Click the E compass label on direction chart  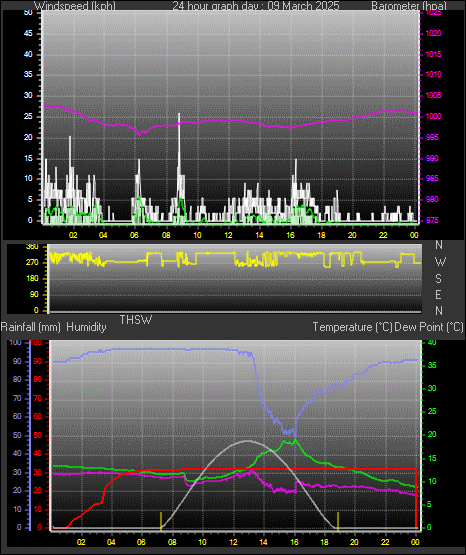point(439,294)
